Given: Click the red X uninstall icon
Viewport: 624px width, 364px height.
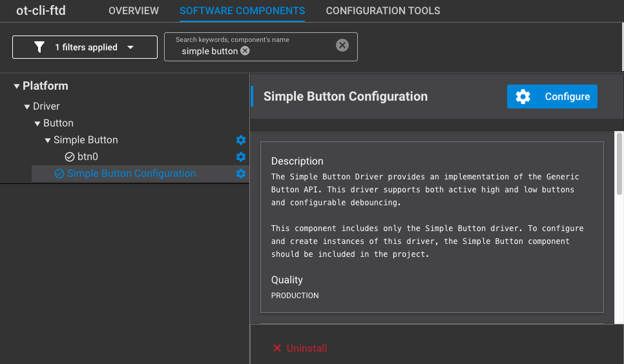Looking at the screenshot, I should pos(277,348).
